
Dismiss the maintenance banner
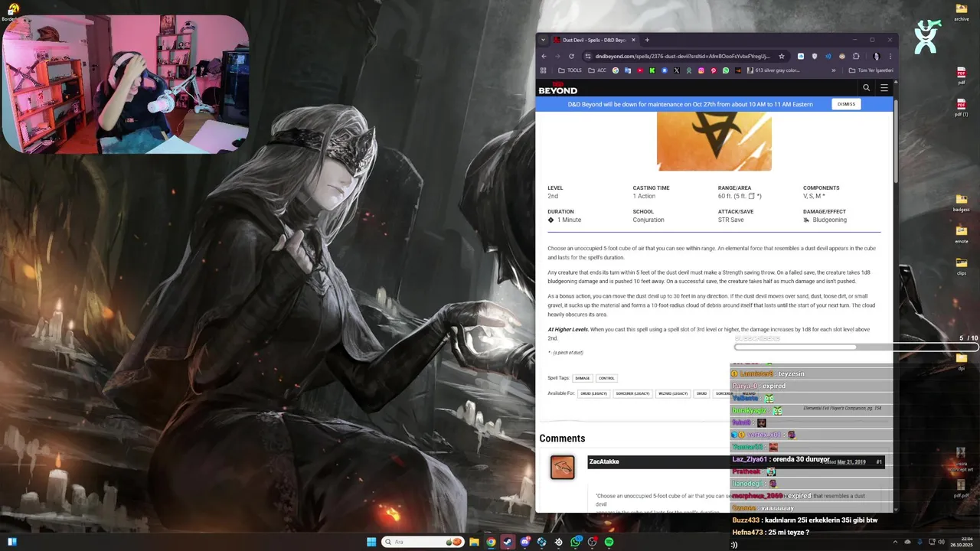pyautogui.click(x=846, y=104)
